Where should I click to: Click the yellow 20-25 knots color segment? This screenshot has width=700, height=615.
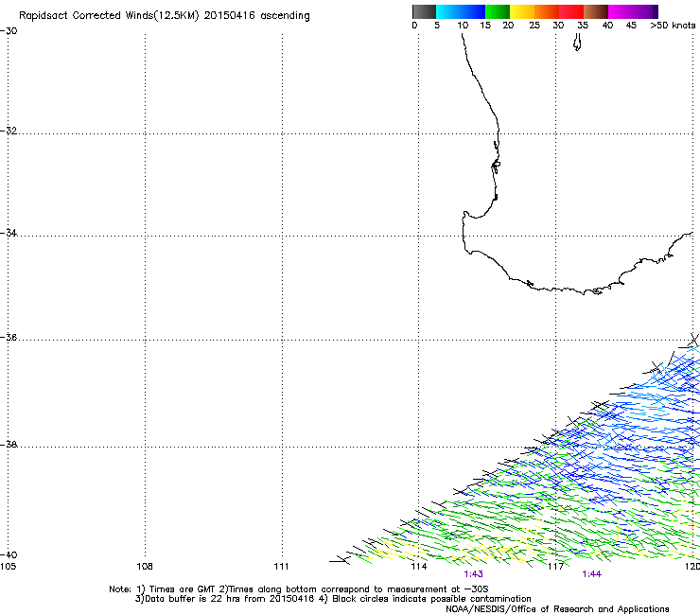(x=522, y=11)
